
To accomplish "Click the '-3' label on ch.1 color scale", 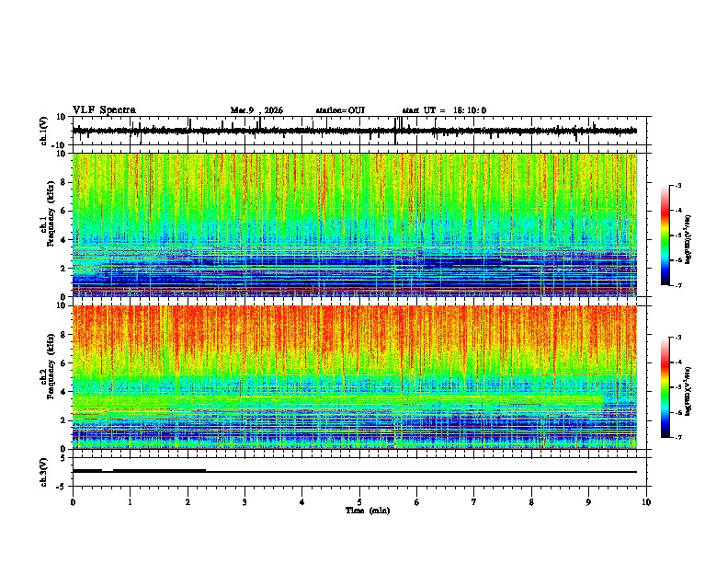I will point(677,185).
